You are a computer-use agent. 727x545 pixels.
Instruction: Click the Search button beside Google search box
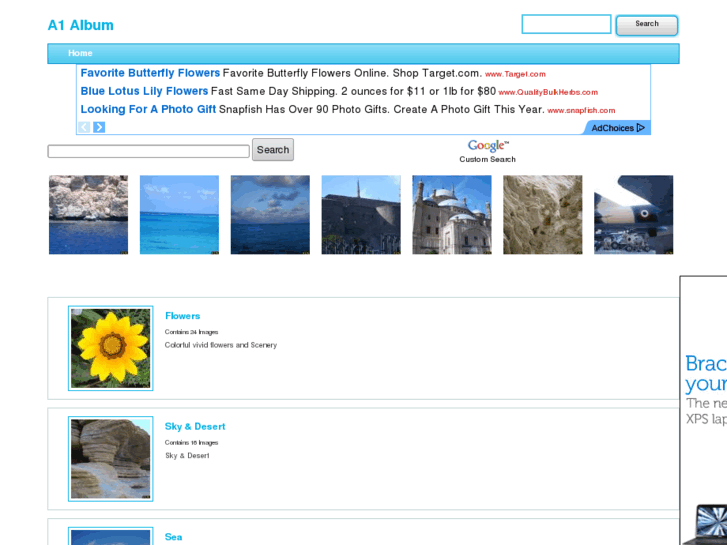[273, 150]
